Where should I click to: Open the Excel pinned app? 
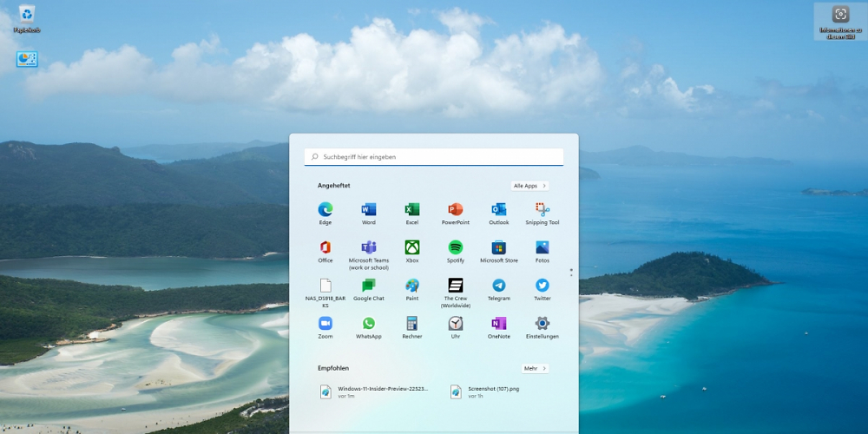point(411,214)
